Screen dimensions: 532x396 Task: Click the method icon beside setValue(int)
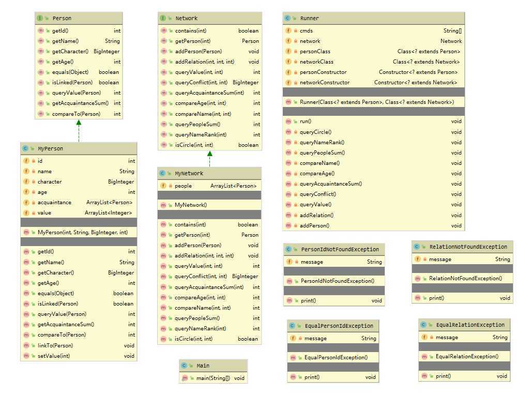tap(26, 356)
